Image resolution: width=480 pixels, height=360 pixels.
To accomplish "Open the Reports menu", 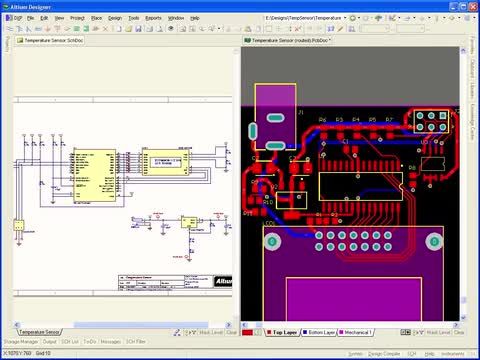I will 153,18.
